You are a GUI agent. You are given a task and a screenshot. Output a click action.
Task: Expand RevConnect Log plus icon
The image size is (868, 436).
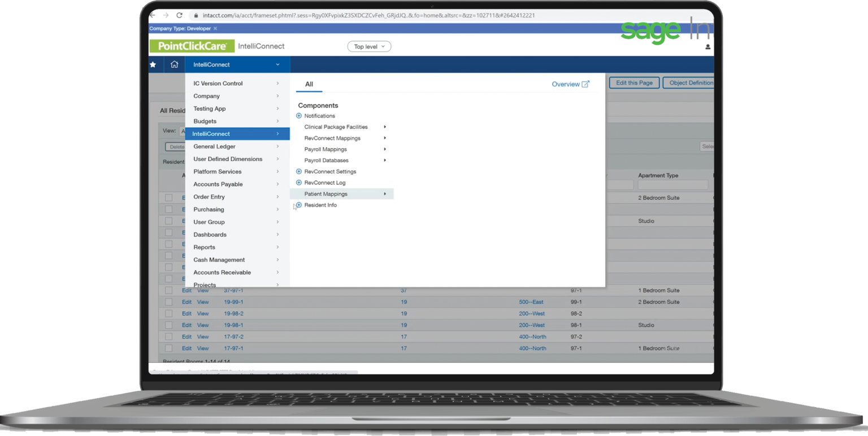298,182
